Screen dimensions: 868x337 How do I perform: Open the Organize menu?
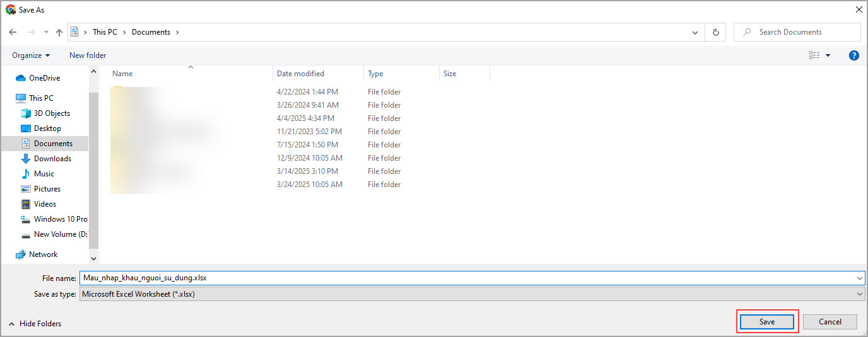pos(31,55)
